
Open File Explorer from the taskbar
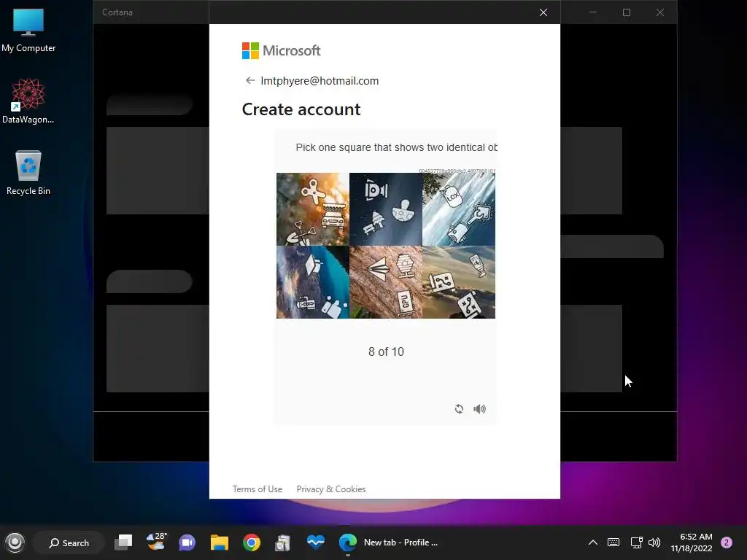[x=220, y=542]
